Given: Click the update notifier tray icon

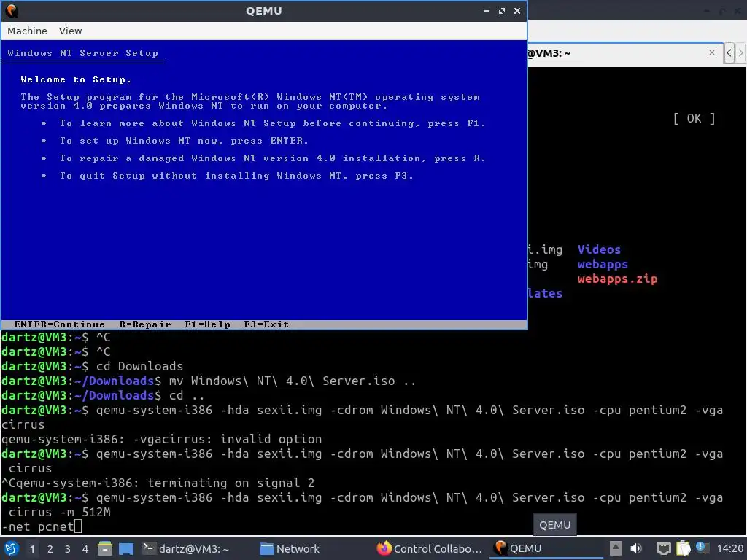Looking at the screenshot, I should [702, 548].
